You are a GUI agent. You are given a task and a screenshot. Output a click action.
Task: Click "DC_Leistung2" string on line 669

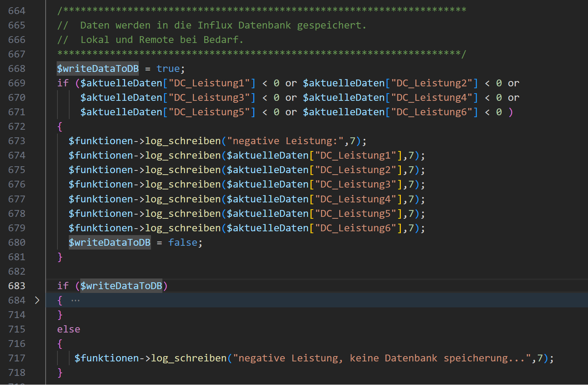tap(431, 83)
